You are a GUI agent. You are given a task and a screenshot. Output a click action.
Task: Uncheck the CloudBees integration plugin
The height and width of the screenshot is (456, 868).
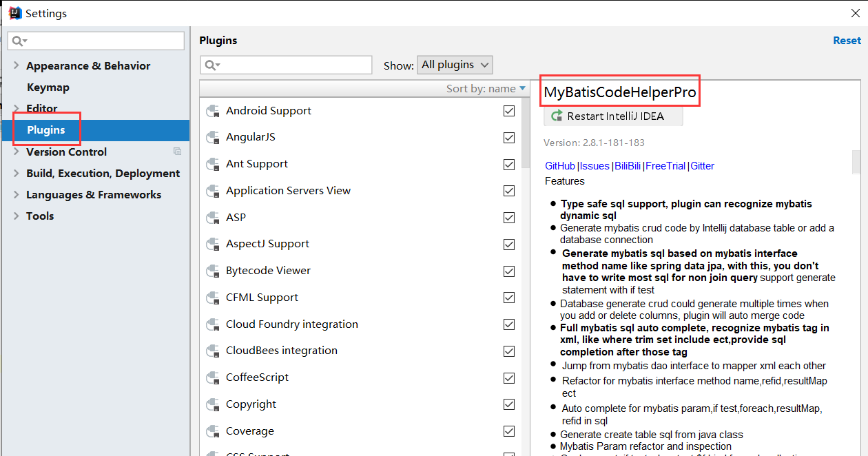[509, 351]
